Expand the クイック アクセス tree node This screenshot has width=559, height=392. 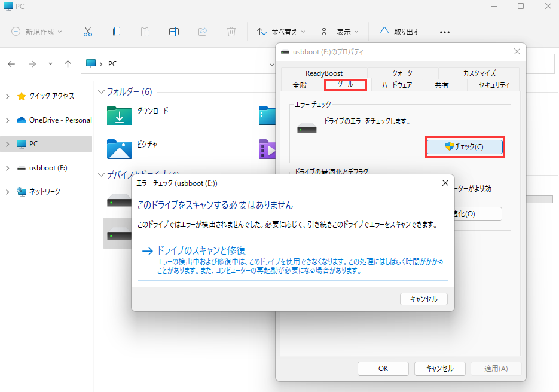(7, 96)
